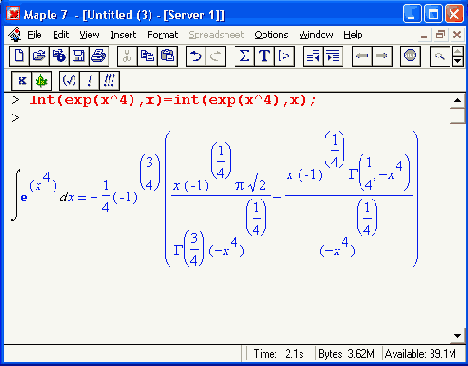
Task: Open the Options menu
Action: (271, 35)
